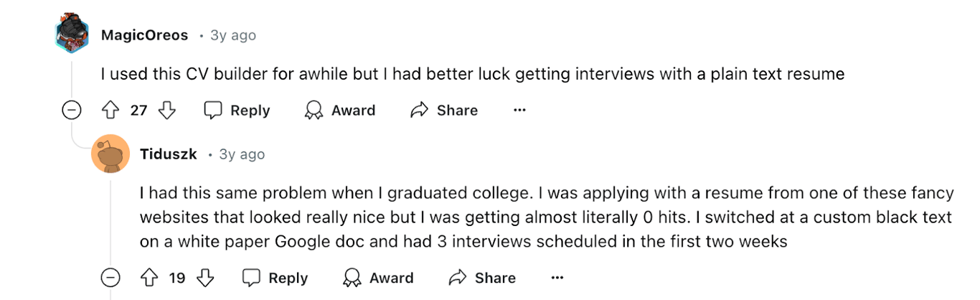Open MagicOreos' avatar profile picture

tap(72, 34)
